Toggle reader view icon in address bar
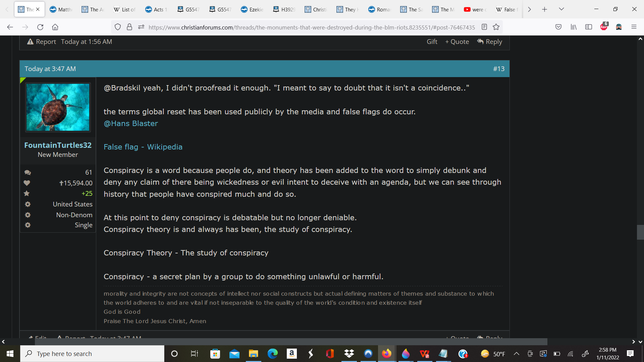The height and width of the screenshot is (362, 644). pyautogui.click(x=484, y=27)
